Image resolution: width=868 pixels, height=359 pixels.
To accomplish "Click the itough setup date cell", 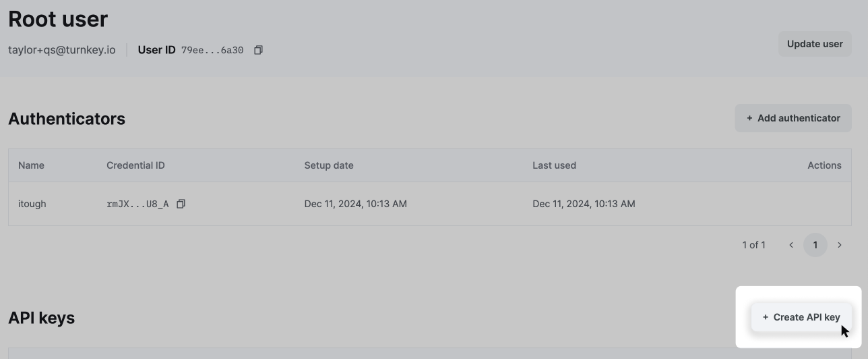I will (355, 204).
